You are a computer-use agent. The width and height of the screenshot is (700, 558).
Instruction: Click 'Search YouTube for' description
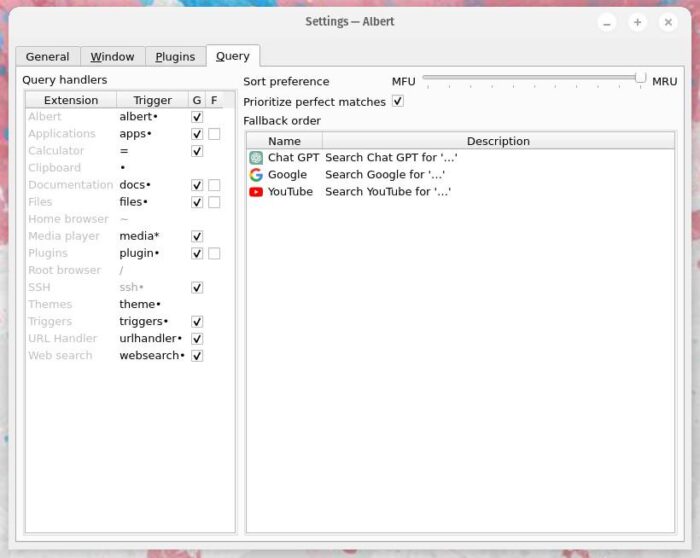(x=388, y=192)
